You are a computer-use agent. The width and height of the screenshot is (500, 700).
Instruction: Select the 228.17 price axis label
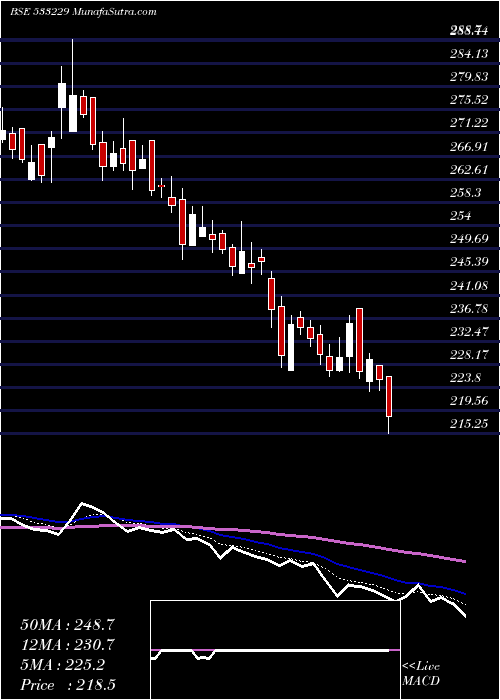tap(468, 355)
